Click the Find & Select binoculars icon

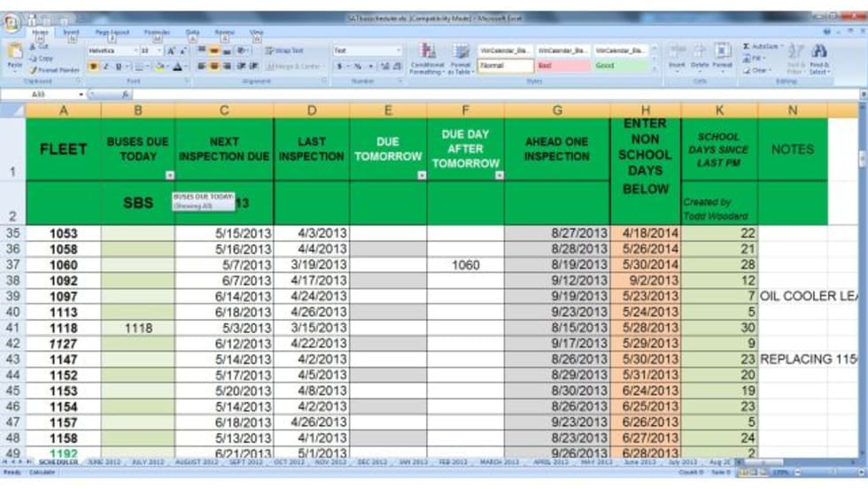[819, 55]
